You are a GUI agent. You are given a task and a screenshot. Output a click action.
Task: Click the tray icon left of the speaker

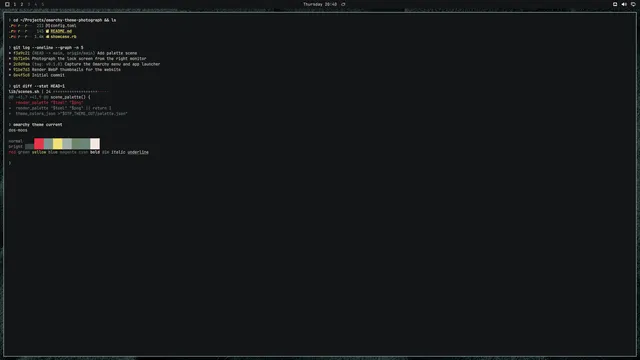(x=615, y=4)
